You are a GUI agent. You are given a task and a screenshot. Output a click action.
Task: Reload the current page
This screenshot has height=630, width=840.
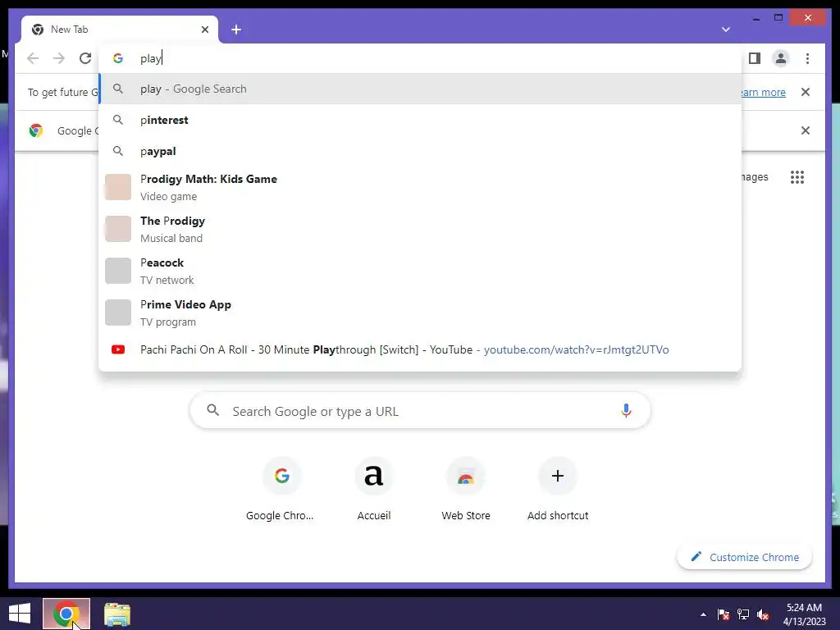[85, 58]
